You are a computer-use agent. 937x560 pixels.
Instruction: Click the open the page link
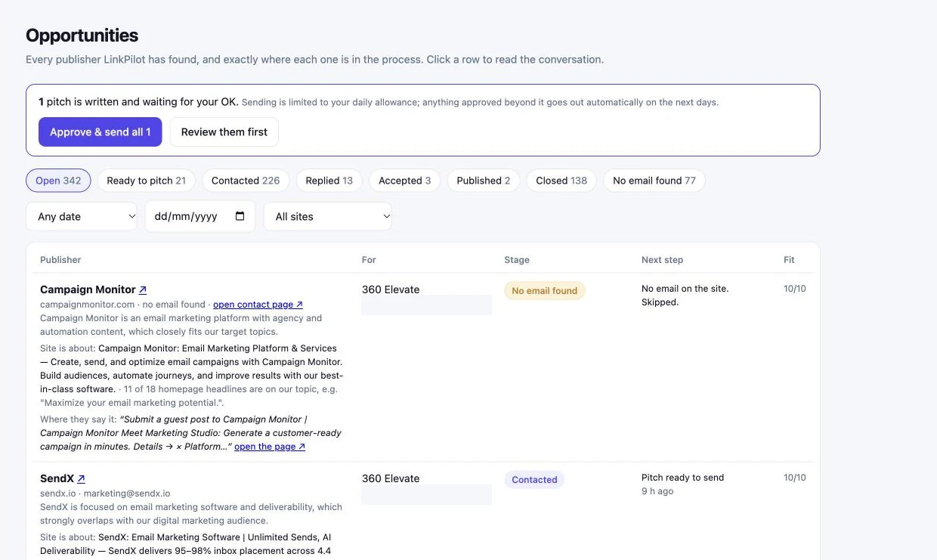270,447
